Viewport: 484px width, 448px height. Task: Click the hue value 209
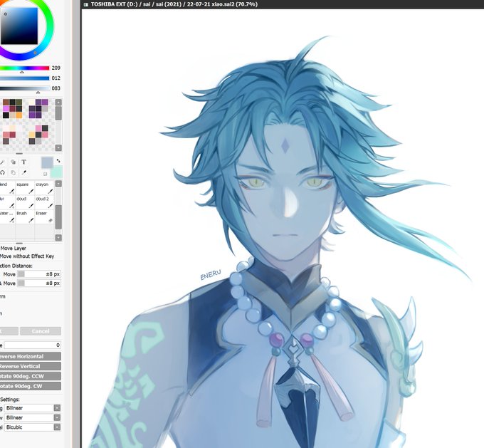click(56, 68)
